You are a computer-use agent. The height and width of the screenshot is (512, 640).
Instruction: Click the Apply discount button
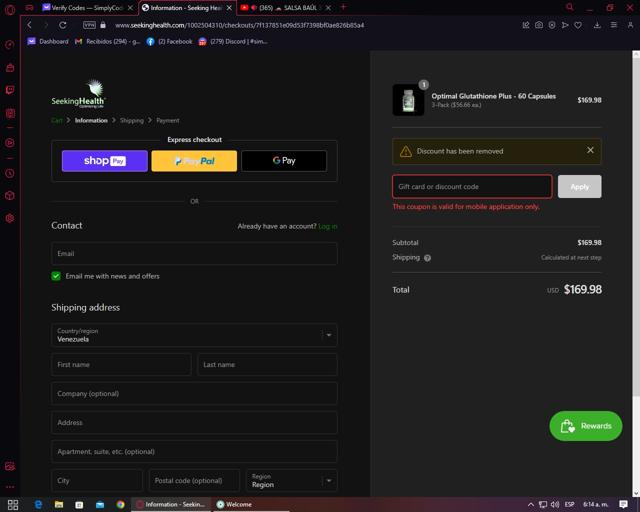580,187
